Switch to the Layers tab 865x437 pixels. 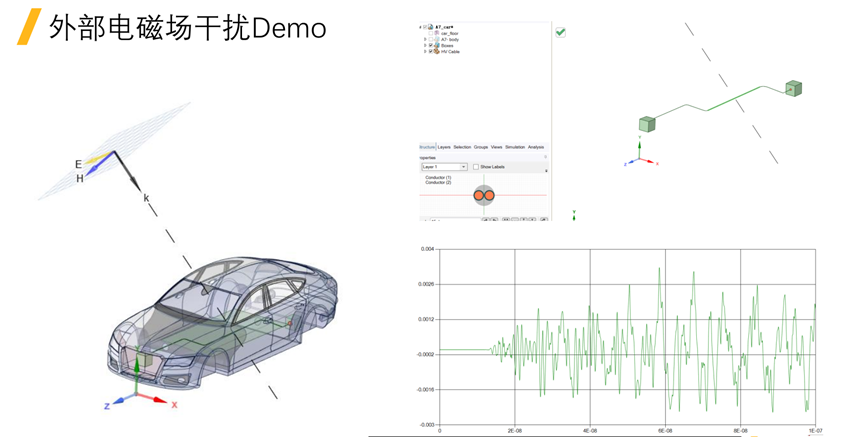[444, 147]
